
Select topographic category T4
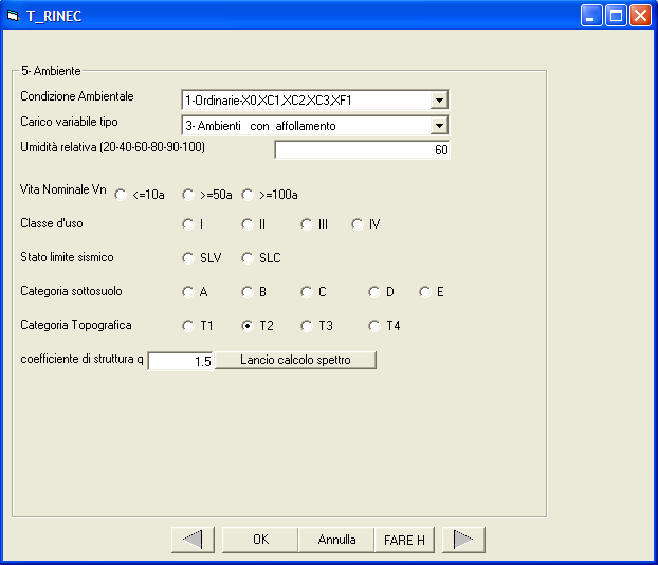coord(375,326)
